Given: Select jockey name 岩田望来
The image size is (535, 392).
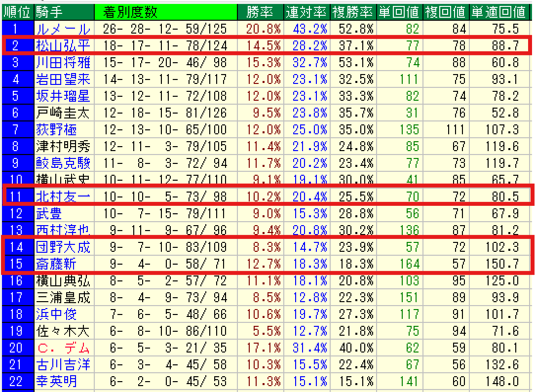Looking at the screenshot, I should coord(64,79).
